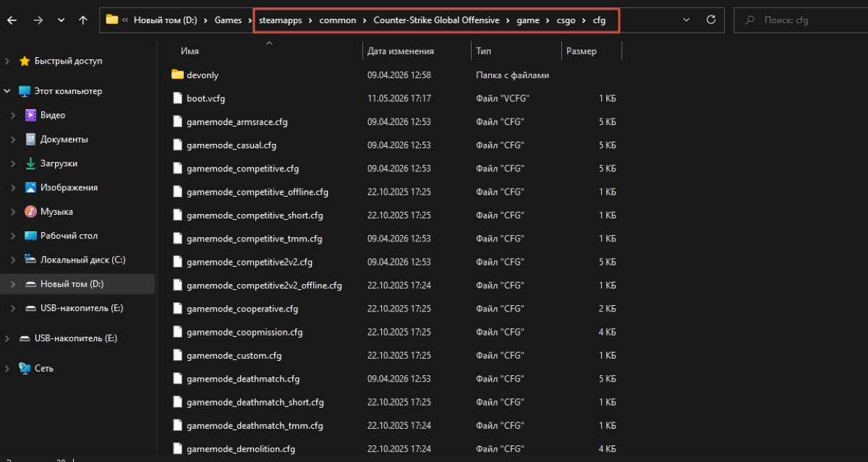This screenshot has height=462, width=868.
Task: Click the 'Музыка' music icon
Action: (30, 212)
